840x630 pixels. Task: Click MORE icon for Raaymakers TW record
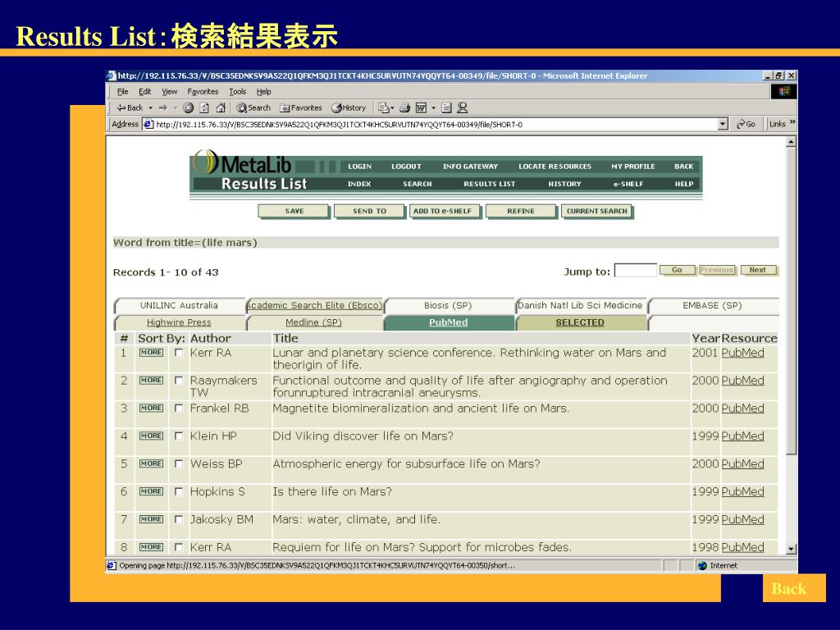pos(151,381)
